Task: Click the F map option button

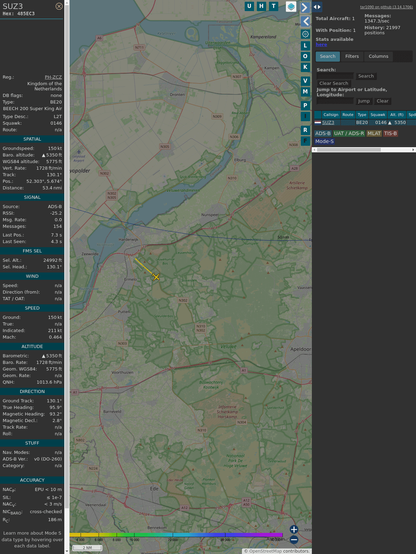Action: (305, 141)
